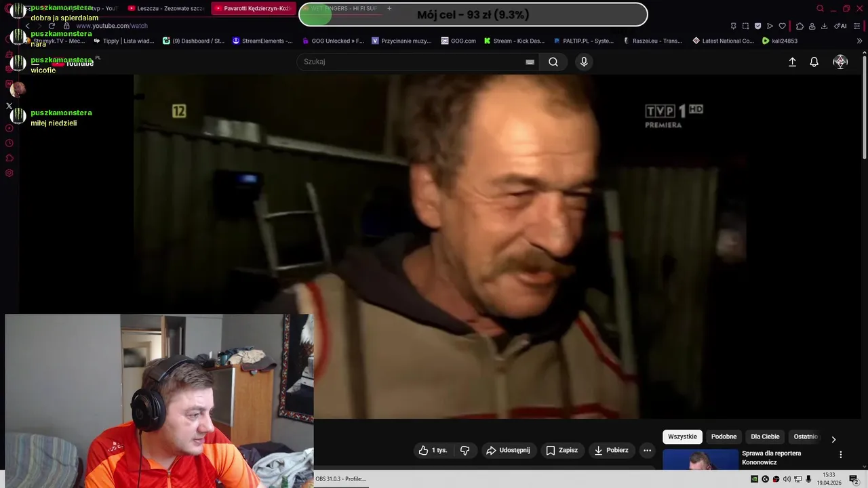This screenshot has width=868, height=488.
Task: Open the StreamElements bookmark
Action: pyautogui.click(x=262, y=41)
